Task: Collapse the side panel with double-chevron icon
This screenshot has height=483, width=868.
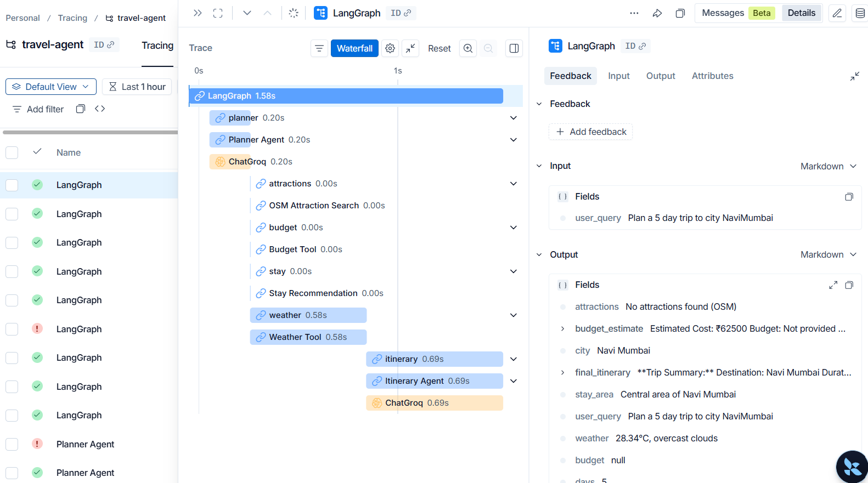Action: [x=198, y=13]
